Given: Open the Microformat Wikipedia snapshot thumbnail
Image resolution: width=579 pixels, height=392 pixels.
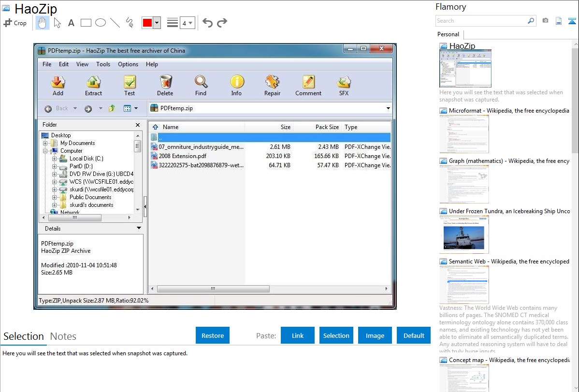Looking at the screenshot, I should coord(464,134).
